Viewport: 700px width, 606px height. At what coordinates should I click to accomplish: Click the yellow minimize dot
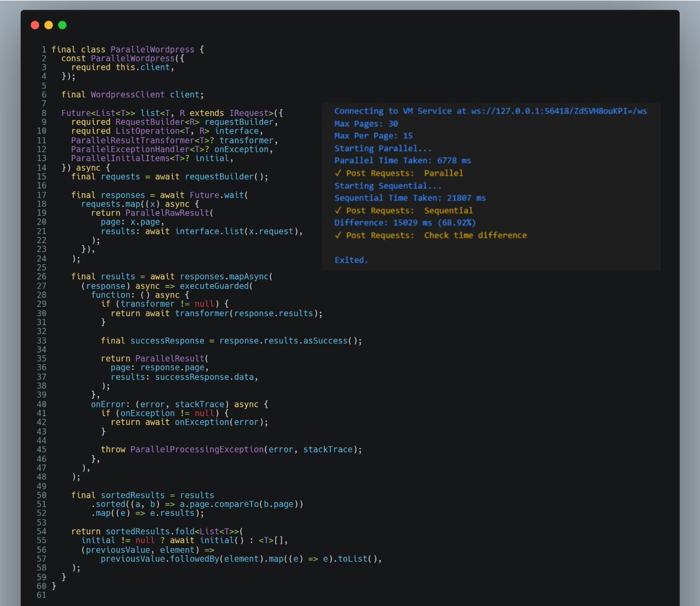(x=48, y=25)
